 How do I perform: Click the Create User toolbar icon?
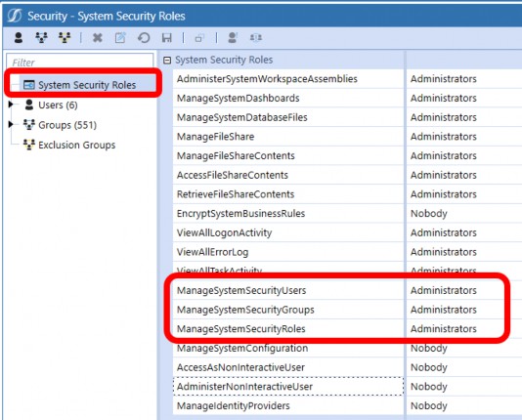(19, 37)
